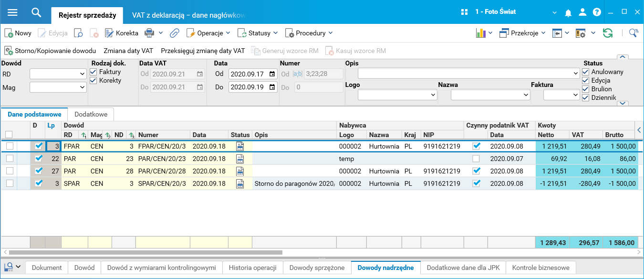Open the Historia operacji tab
The image size is (644, 279).
pyautogui.click(x=253, y=268)
